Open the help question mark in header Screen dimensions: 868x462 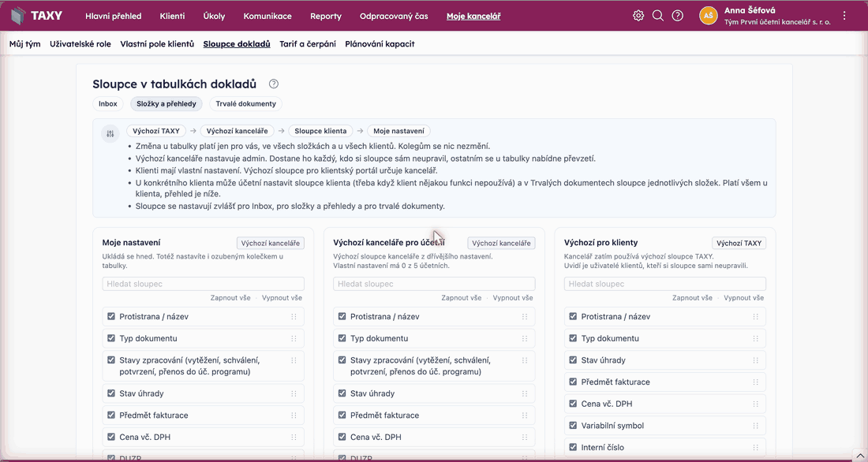click(678, 16)
